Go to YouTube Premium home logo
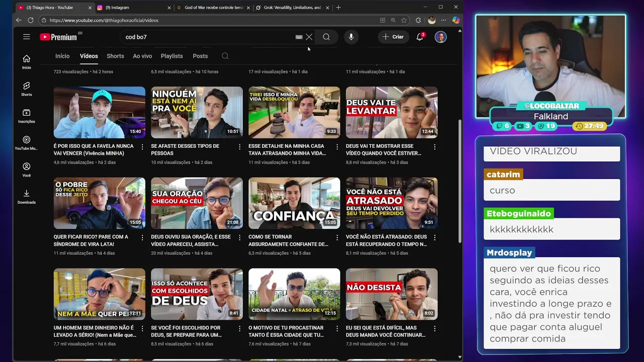 pyautogui.click(x=58, y=37)
